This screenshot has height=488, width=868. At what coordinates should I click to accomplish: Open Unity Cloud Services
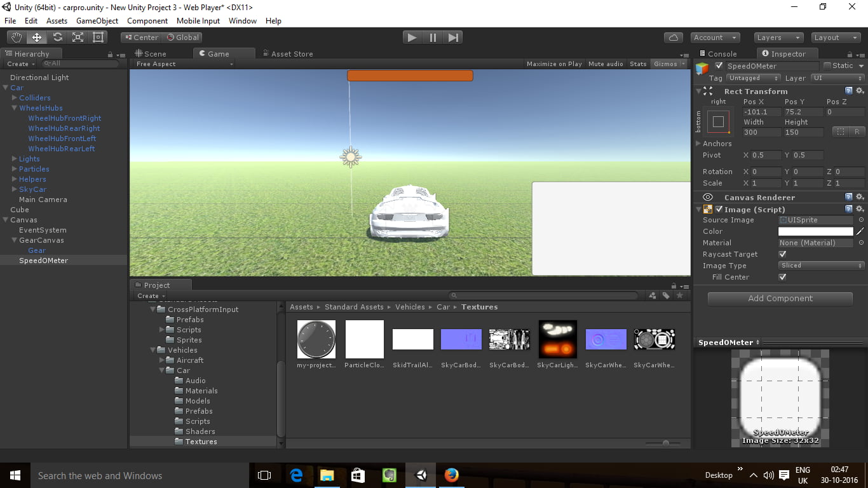tap(673, 37)
